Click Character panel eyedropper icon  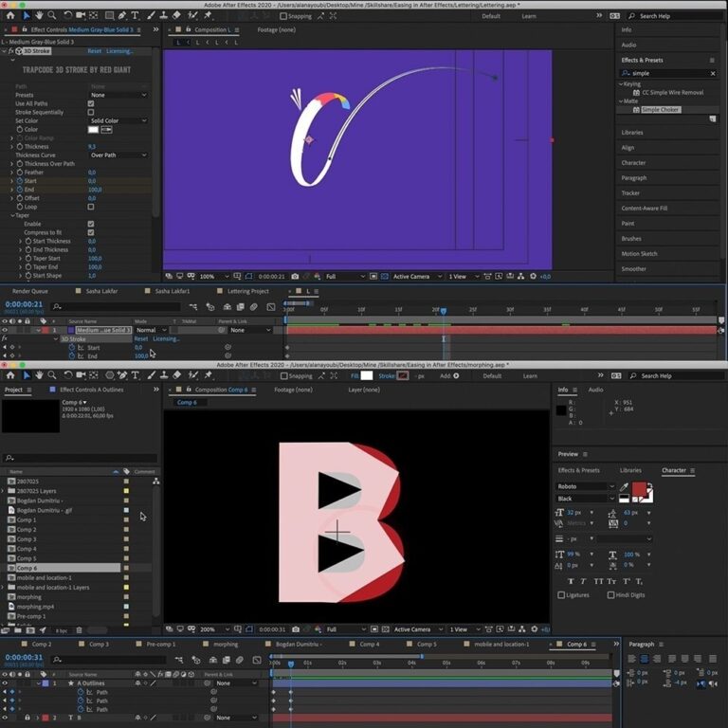(x=624, y=486)
